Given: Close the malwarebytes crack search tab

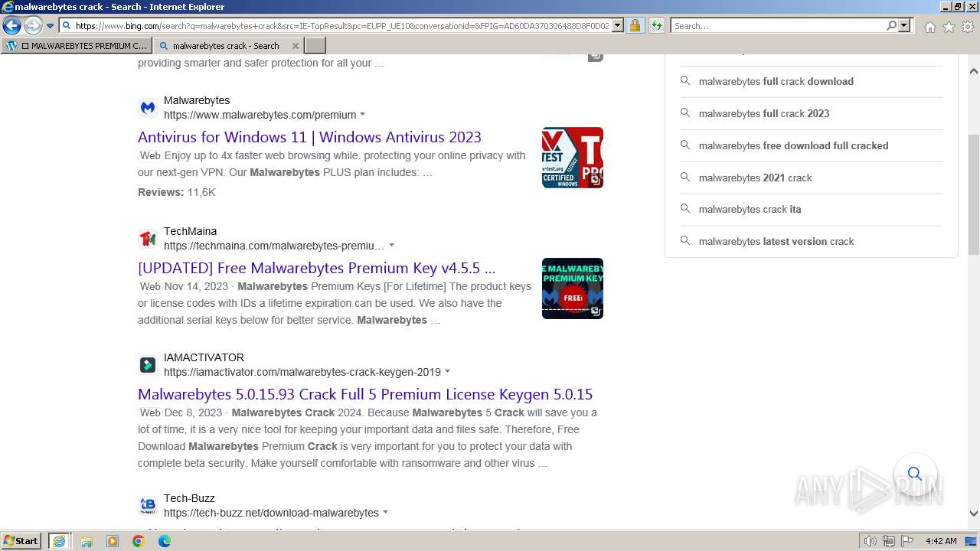Looking at the screenshot, I should click(296, 46).
